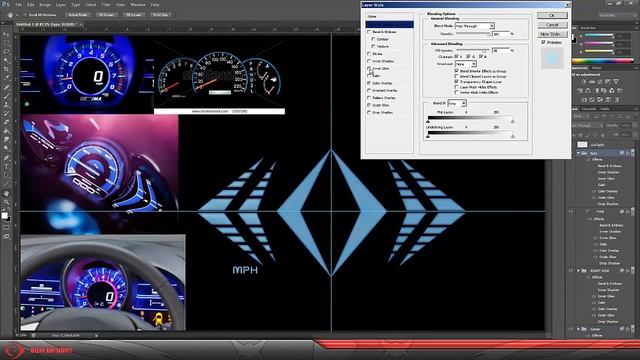The image size is (640, 360).
Task: Click the Print Size button
Action: (160, 15)
